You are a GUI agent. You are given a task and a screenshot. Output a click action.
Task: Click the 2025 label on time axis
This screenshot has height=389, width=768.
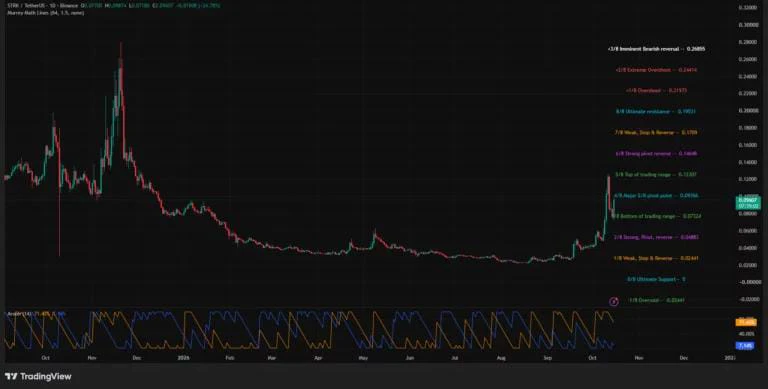[183, 358]
